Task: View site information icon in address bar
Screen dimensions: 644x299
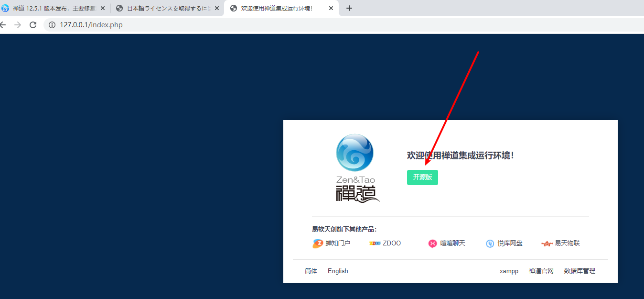Action: [x=52, y=25]
